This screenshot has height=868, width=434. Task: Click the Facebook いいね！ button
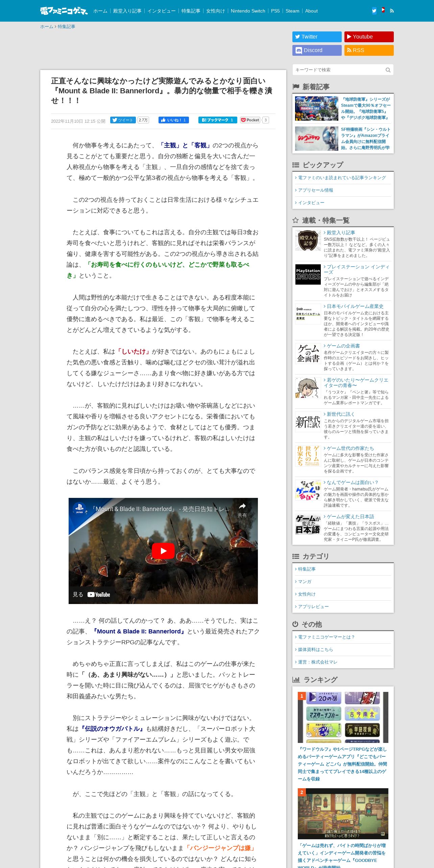coord(174,120)
